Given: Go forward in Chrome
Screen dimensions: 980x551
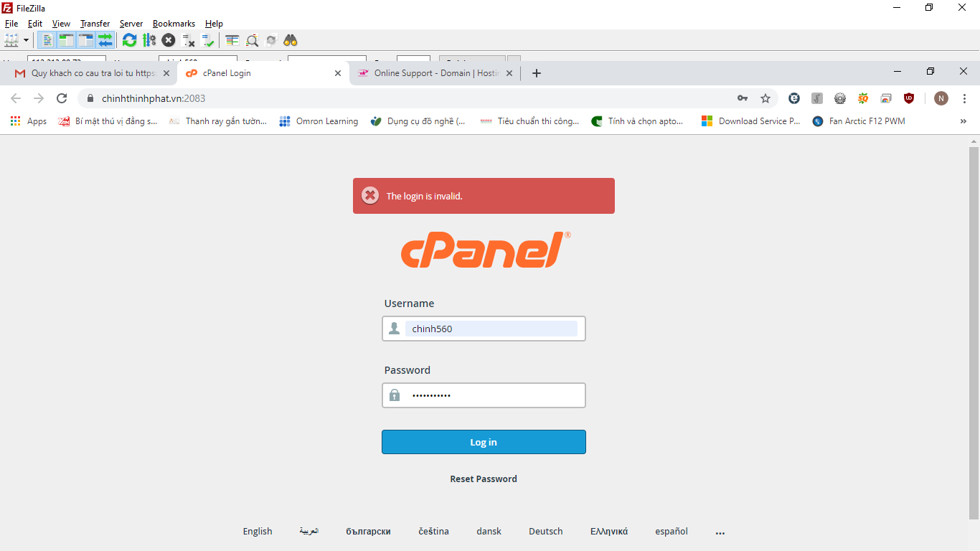Looking at the screenshot, I should click(x=39, y=98).
